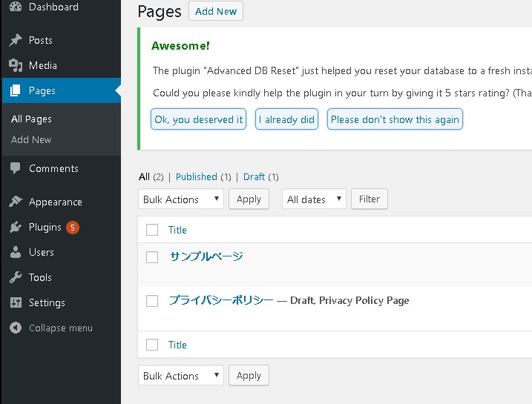Click the Plugins plug icon

pos(16,227)
